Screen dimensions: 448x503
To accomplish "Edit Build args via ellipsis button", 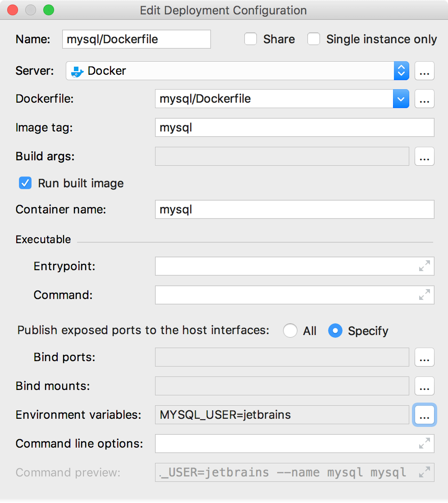I will 424,156.
